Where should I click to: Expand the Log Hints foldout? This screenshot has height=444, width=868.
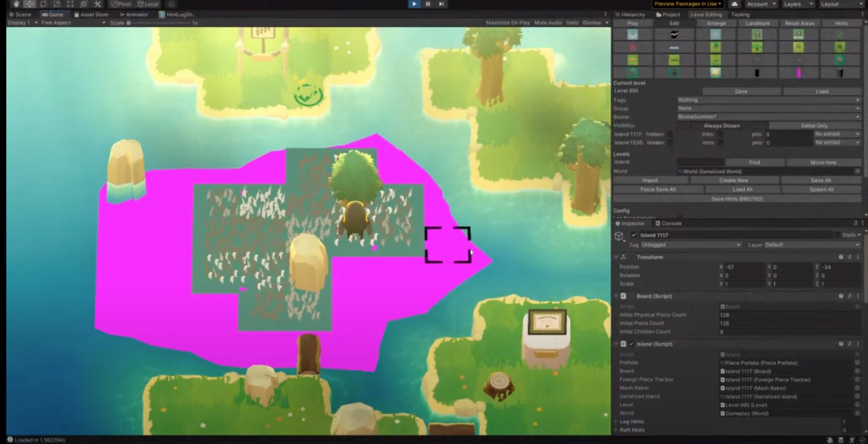(616, 422)
